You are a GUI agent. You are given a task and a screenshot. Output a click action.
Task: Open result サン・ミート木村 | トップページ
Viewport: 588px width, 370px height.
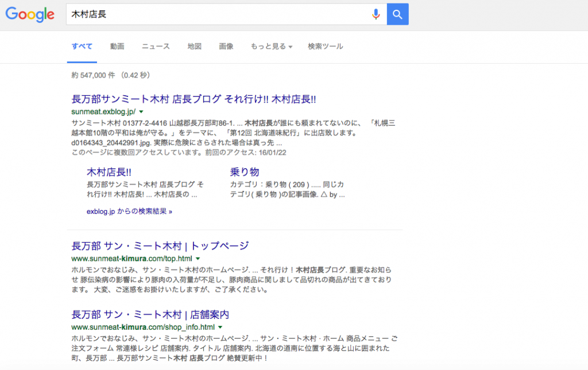pyautogui.click(x=160, y=246)
